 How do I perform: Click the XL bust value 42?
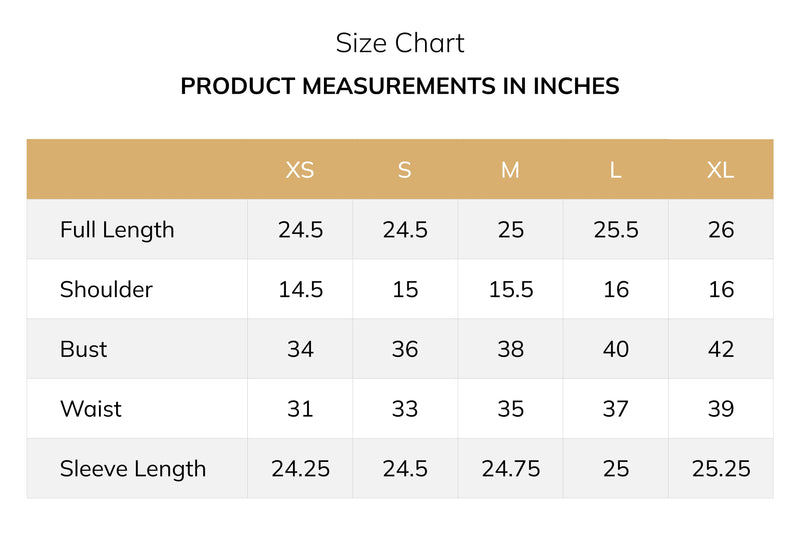pos(721,349)
